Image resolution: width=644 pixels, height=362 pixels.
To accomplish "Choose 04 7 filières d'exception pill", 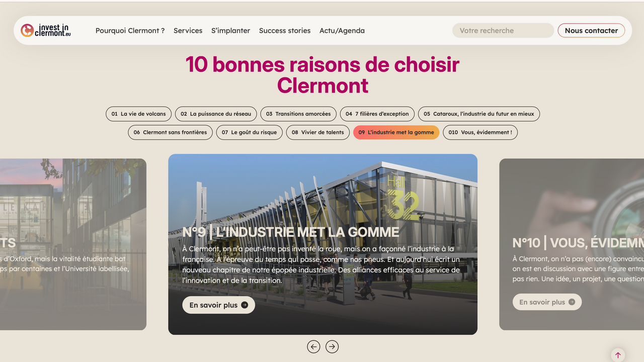I will coord(377,114).
